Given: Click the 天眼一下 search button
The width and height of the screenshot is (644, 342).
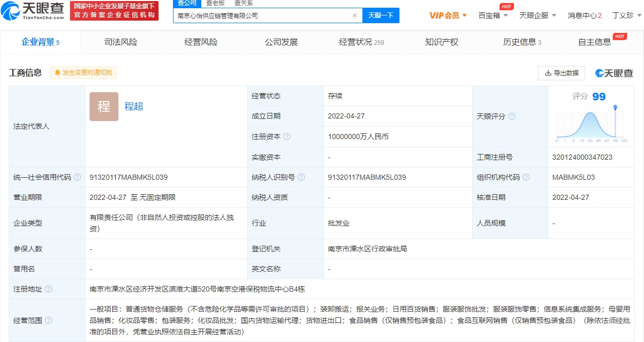Looking at the screenshot, I should (x=381, y=15).
